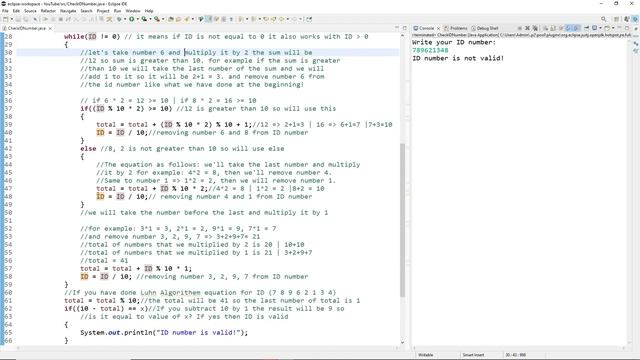Switch to the Problems view tab

coord(456,28)
